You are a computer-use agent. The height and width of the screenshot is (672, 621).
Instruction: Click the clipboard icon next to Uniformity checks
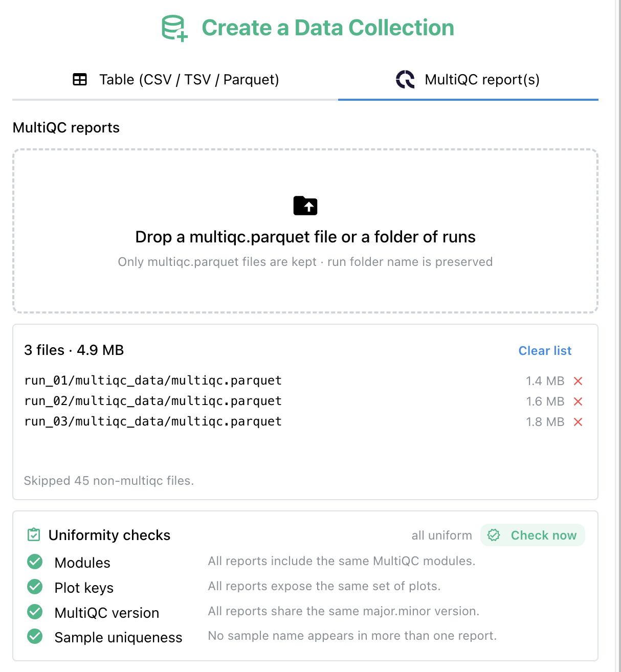pyautogui.click(x=33, y=535)
